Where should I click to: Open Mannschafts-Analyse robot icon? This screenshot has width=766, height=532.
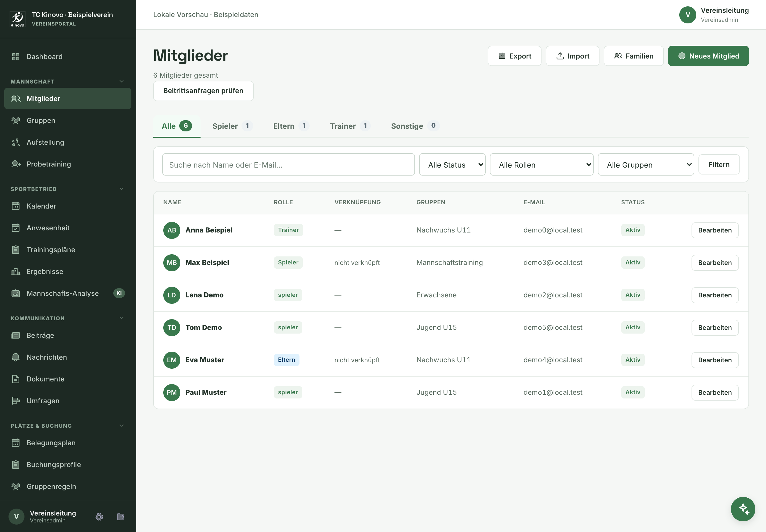(16, 293)
